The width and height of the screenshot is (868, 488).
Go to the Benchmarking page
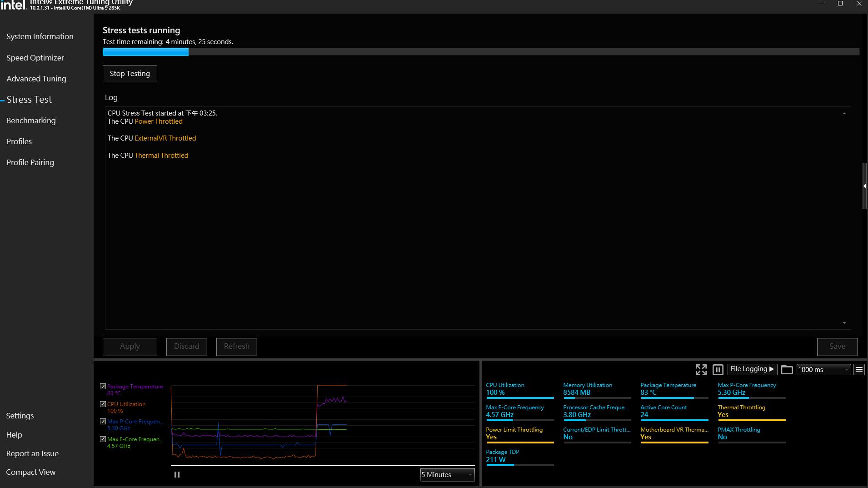(31, 121)
